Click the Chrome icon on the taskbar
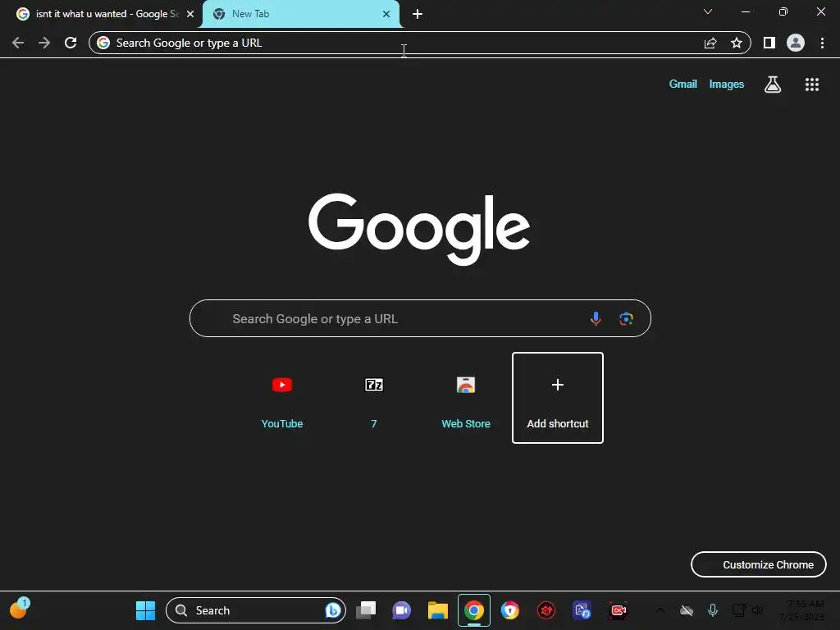 [x=474, y=610]
